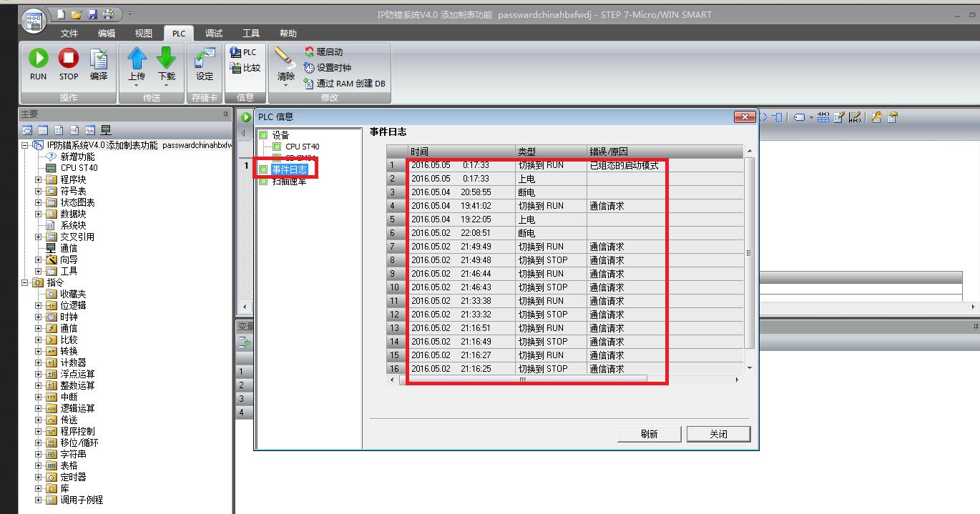Open the 文件 menu tab
Image resolution: width=980 pixels, height=514 pixels.
click(x=69, y=34)
